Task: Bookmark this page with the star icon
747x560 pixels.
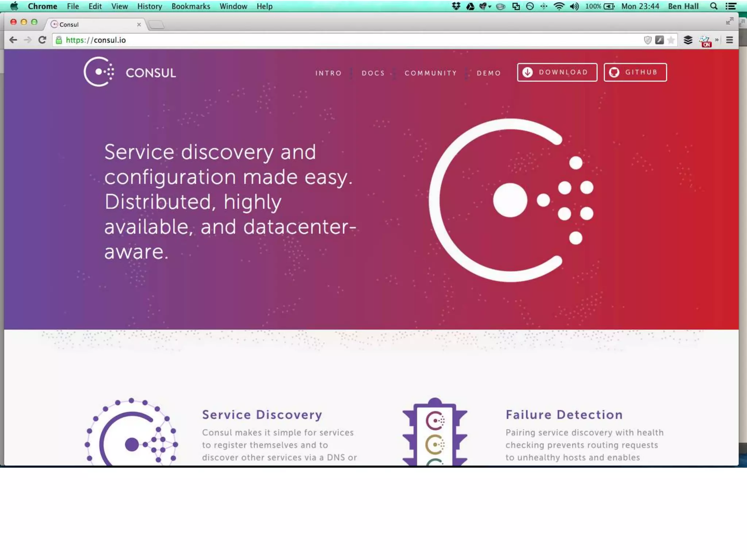Action: pyautogui.click(x=671, y=40)
